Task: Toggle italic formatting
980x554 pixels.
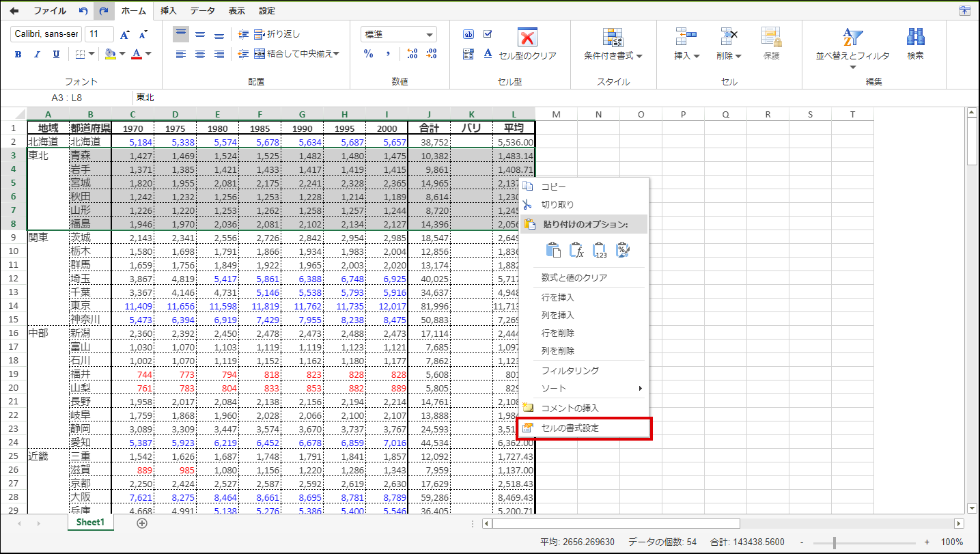Action: (38, 55)
